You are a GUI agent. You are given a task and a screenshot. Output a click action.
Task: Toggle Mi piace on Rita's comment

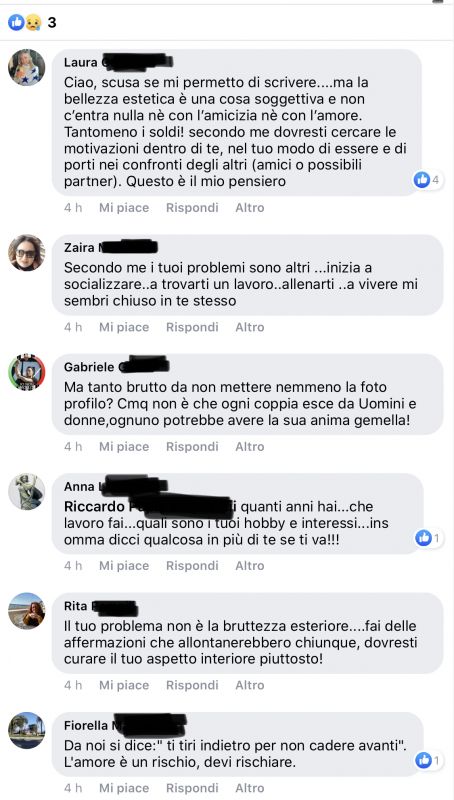124,685
